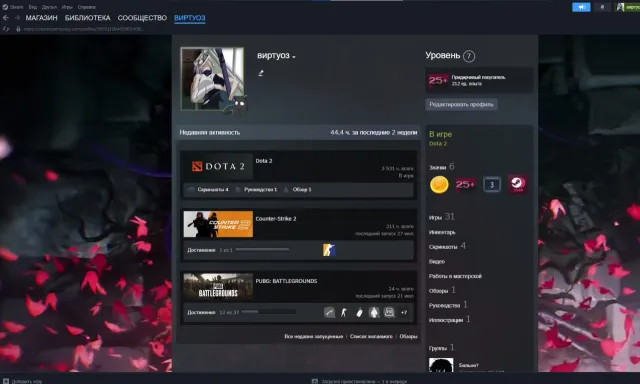640x384 pixels.
Task: Open the featured 25+ badge in the level panel
Action: click(438, 80)
